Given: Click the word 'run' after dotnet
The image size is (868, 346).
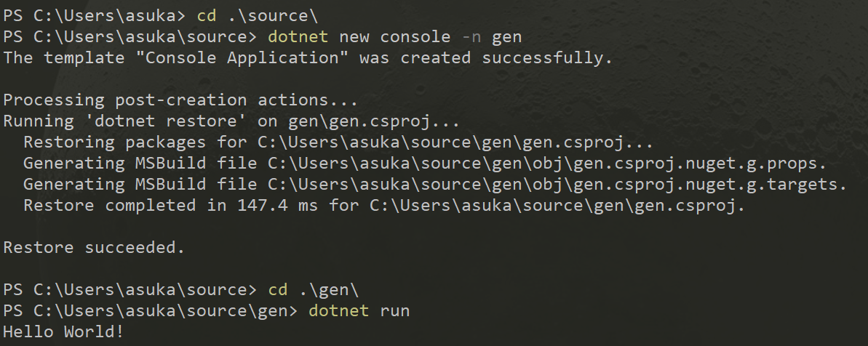Looking at the screenshot, I should coord(394,310).
